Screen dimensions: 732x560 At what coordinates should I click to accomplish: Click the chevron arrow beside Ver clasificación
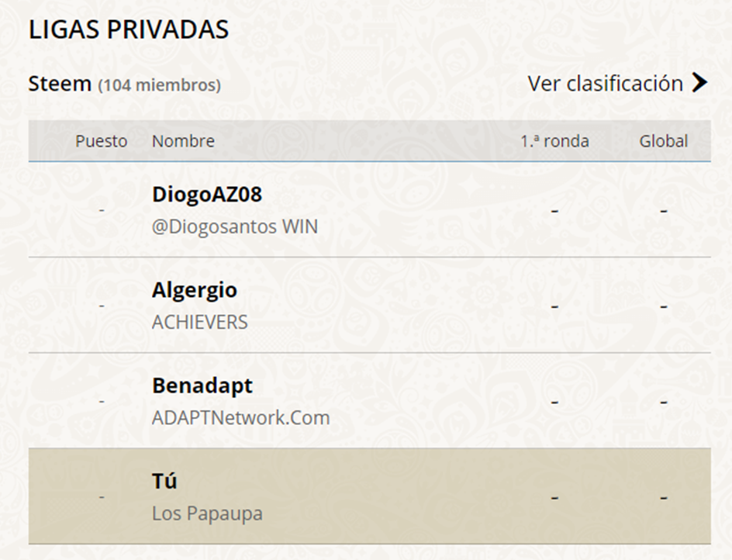tap(699, 83)
